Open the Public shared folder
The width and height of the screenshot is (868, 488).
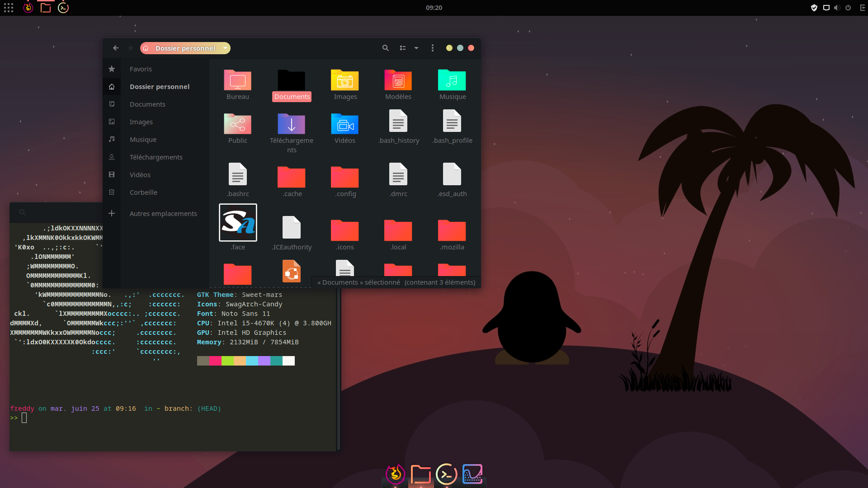click(238, 124)
